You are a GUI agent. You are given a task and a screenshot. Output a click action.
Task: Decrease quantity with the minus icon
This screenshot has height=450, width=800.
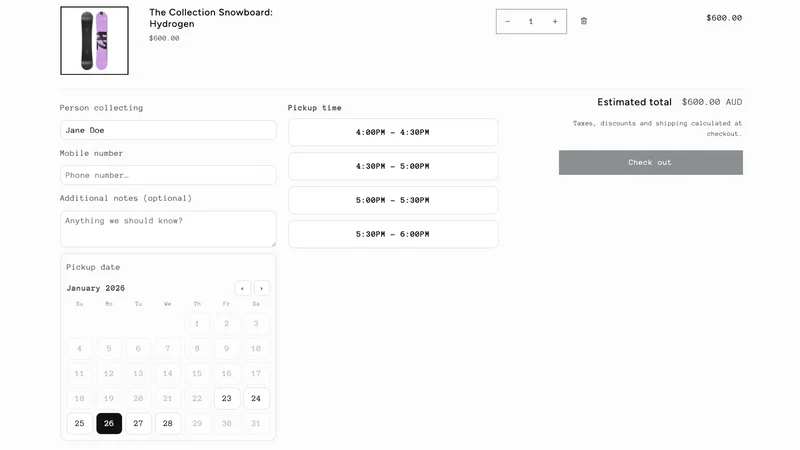(x=507, y=21)
